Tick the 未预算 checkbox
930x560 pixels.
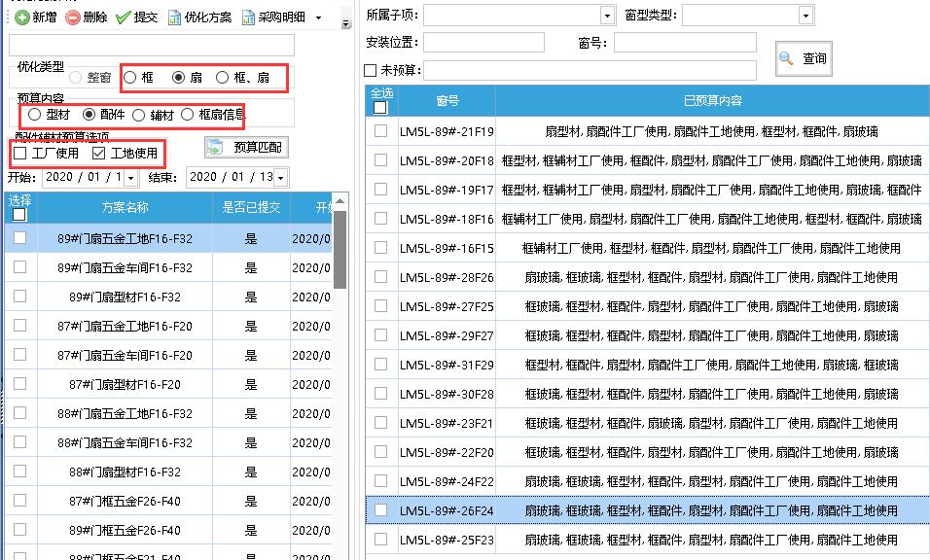(371, 70)
